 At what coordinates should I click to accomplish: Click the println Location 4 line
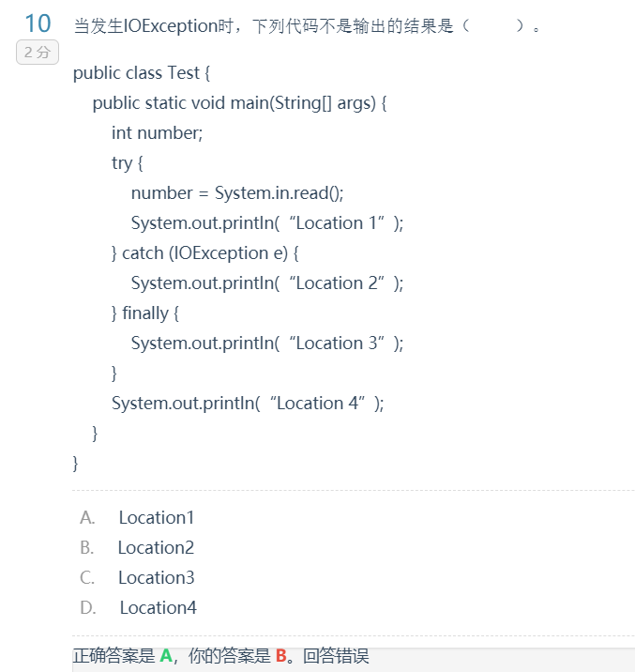[x=248, y=404]
